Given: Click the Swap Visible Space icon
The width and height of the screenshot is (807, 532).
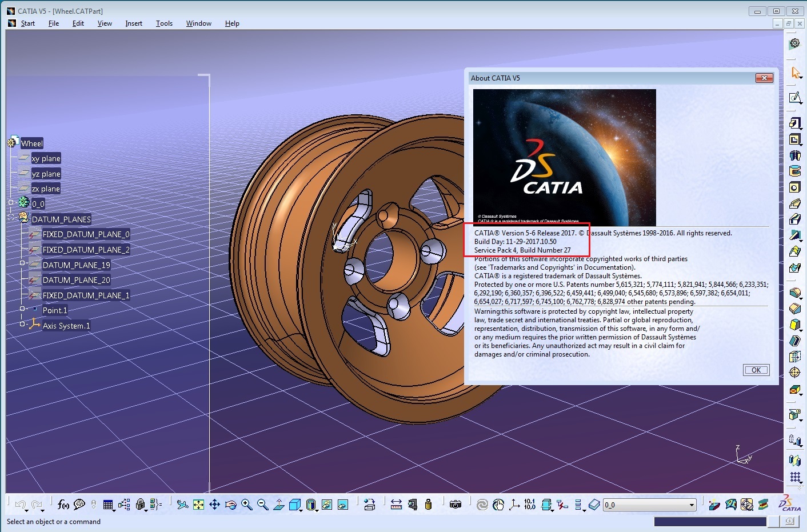Looking at the screenshot, I should (x=343, y=505).
